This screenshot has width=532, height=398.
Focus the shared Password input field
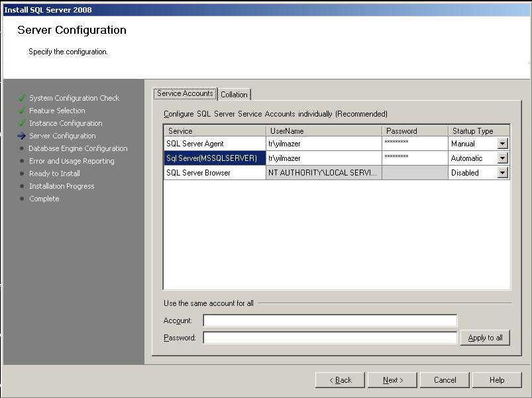pos(330,338)
